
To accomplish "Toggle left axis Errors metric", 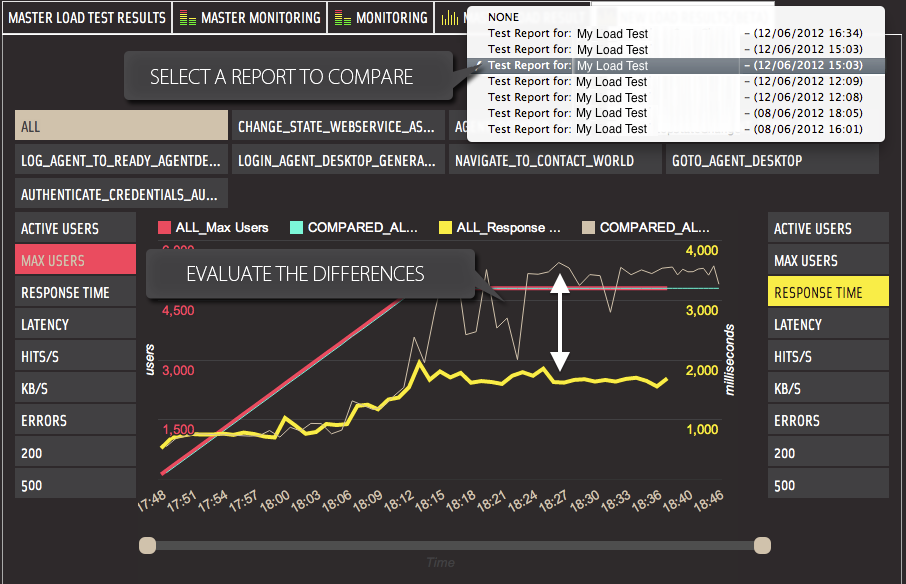I will click(x=75, y=421).
